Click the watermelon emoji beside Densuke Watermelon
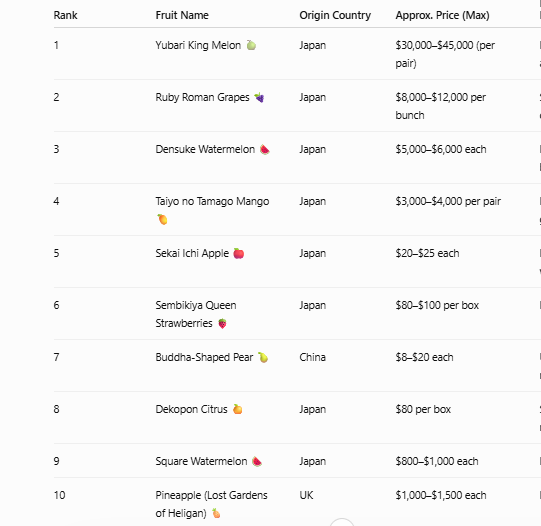 coord(265,150)
